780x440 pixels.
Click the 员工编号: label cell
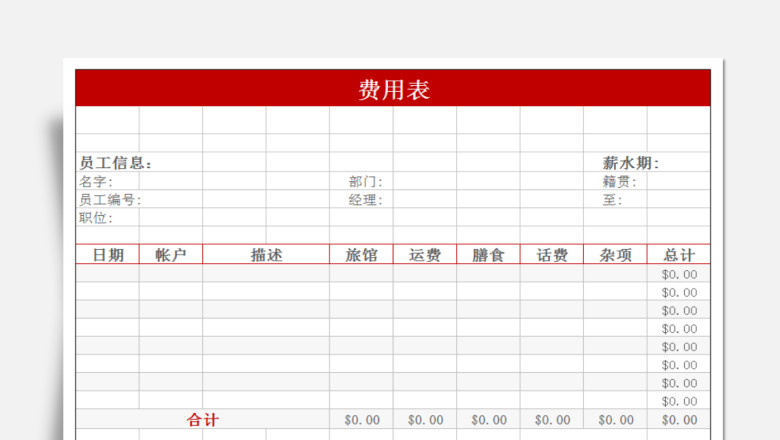(107, 199)
